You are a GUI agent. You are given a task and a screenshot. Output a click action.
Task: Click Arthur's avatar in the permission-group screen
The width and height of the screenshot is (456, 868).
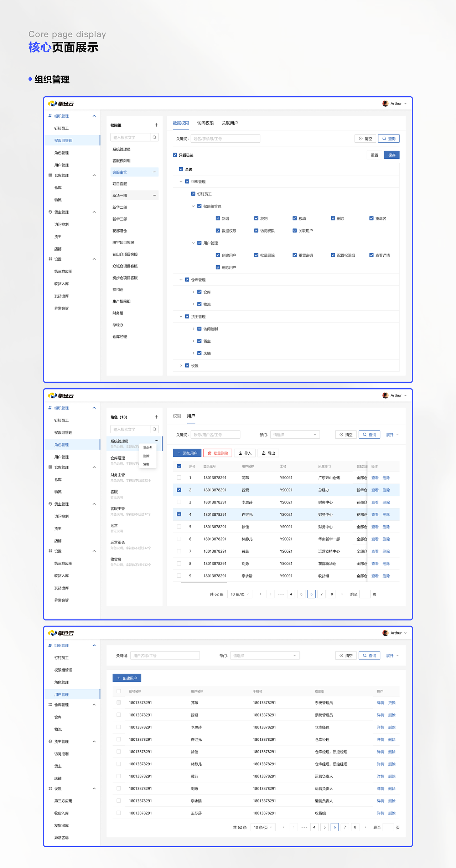coord(385,103)
